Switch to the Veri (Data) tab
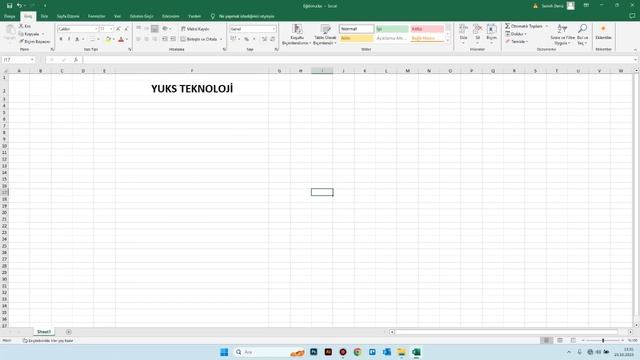The image size is (640, 360). [118, 16]
